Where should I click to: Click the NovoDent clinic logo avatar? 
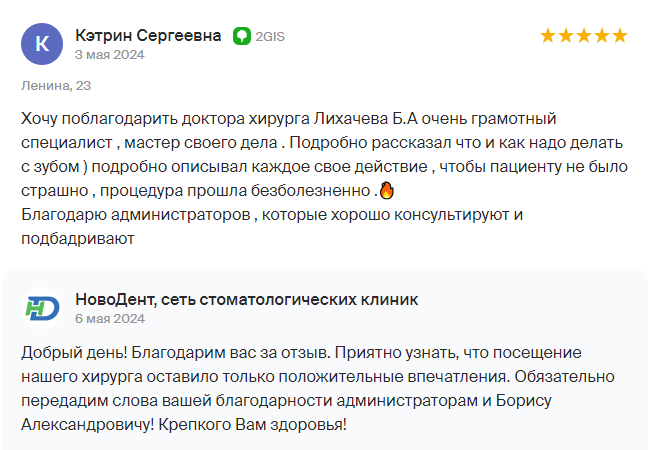(x=42, y=308)
